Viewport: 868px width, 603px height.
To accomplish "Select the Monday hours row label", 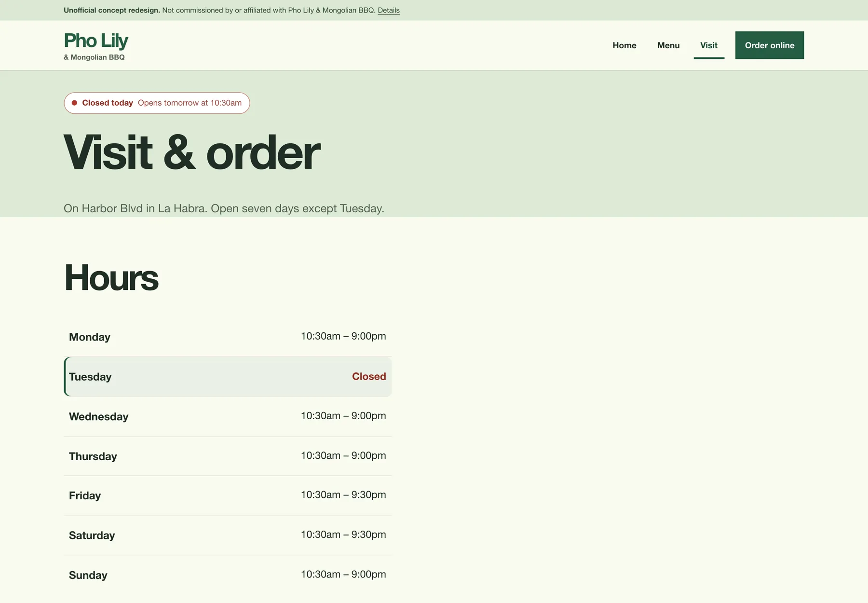I will click(x=90, y=337).
